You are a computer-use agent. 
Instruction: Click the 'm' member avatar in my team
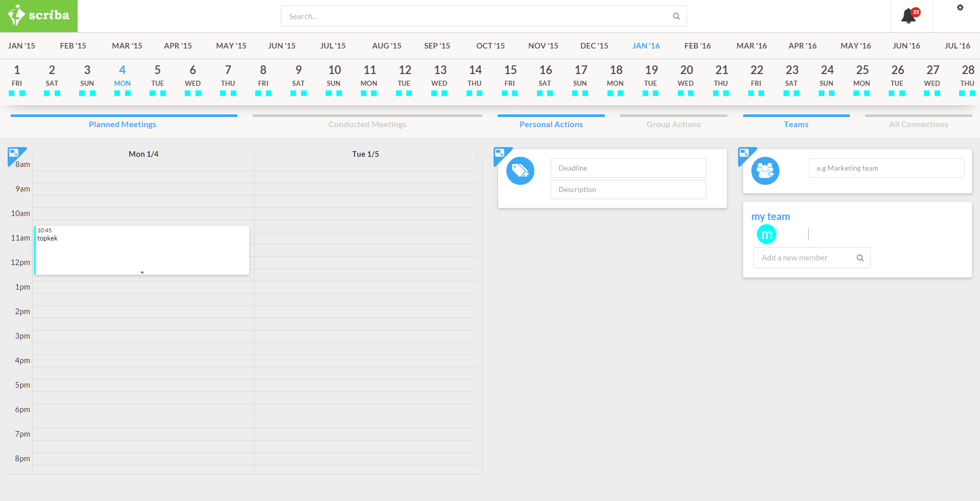766,234
